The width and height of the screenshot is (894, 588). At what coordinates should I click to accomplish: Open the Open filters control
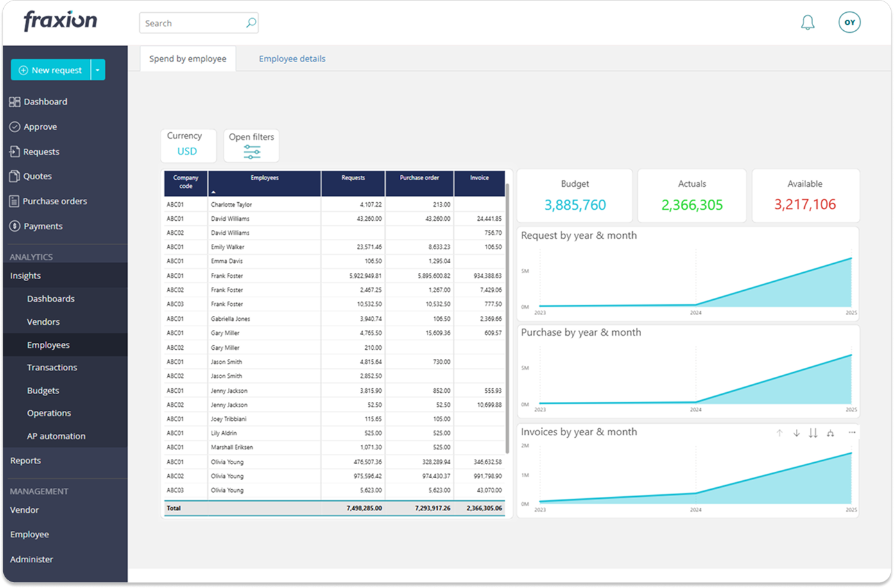[251, 146]
